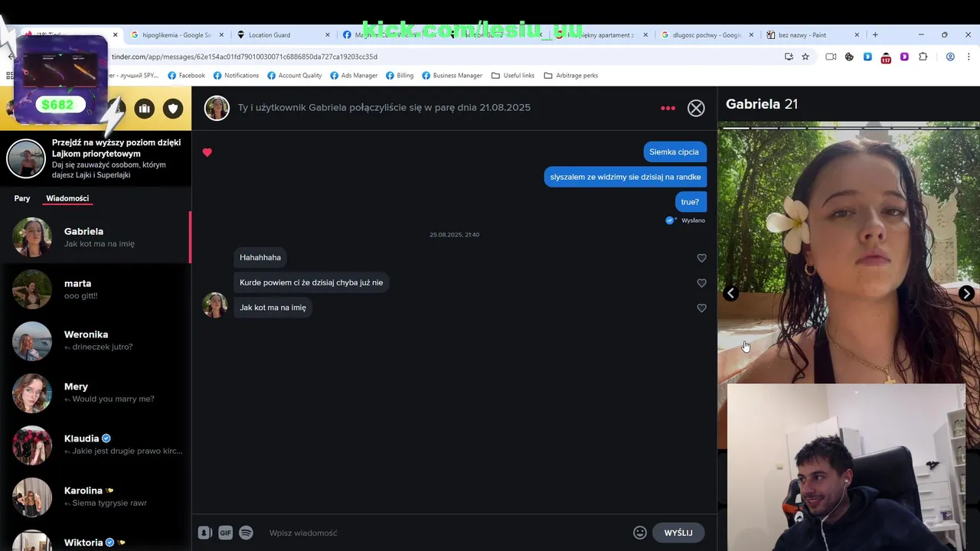Like the 'Kurde powiem ci' message heart

click(701, 283)
